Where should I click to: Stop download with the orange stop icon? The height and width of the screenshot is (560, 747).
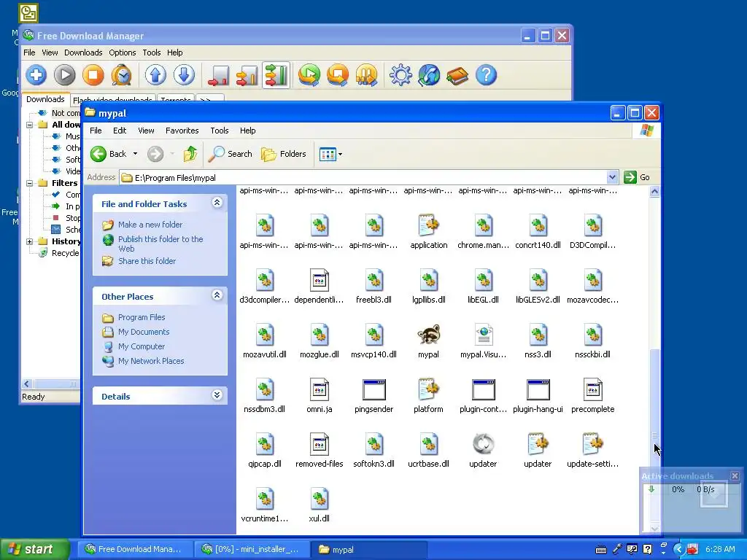point(93,75)
